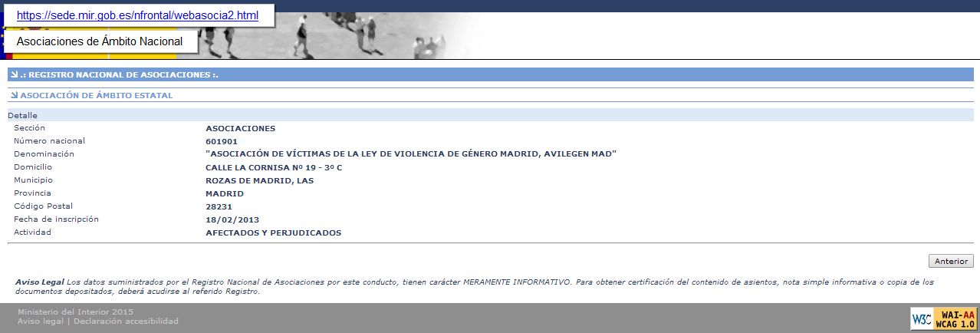Select the Denominación label
Image resolution: width=980 pixels, height=333 pixels.
pos(44,153)
